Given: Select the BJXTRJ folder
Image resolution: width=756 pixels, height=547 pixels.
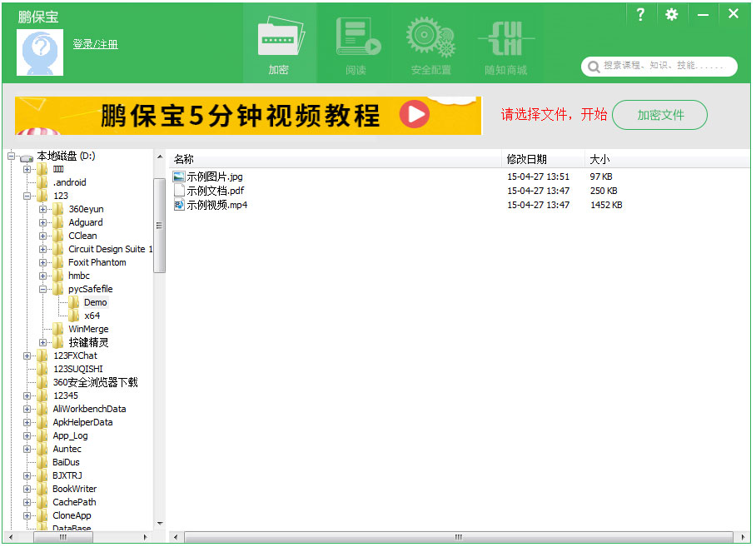Looking at the screenshot, I should 67,475.
